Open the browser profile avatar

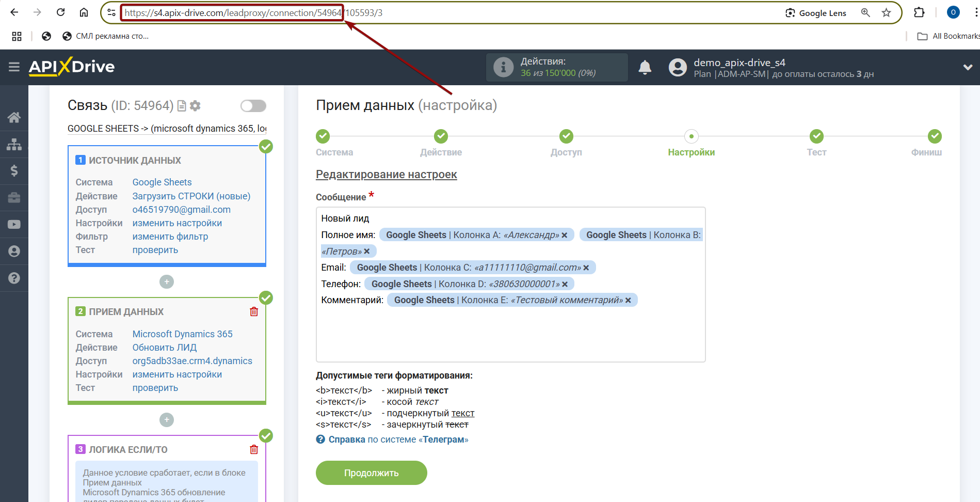(x=953, y=12)
